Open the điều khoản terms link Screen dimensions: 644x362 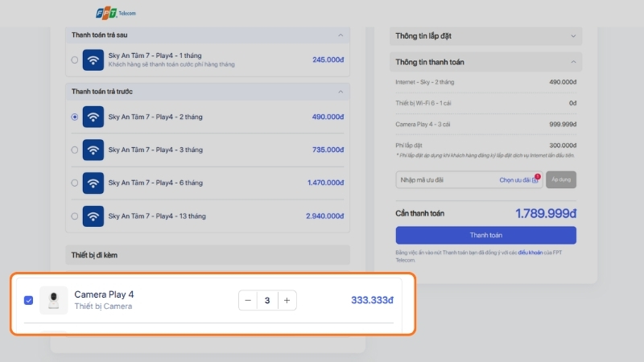[530, 253]
